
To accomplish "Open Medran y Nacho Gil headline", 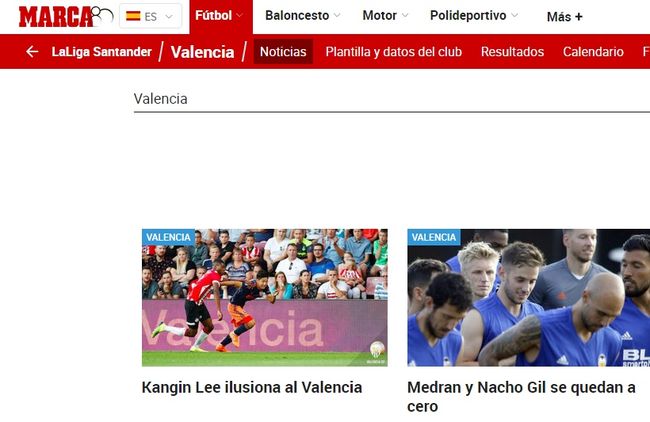I will pos(521,397).
